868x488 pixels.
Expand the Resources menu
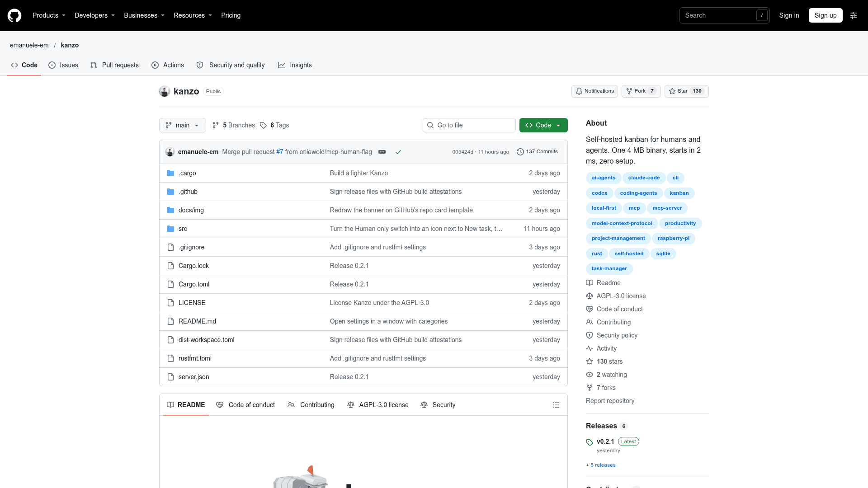pos(193,15)
